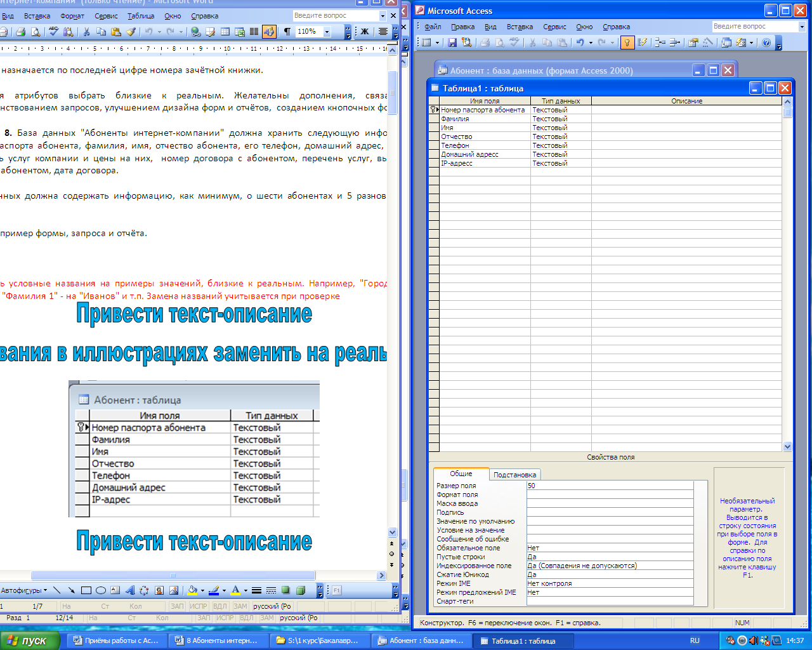
Task: Switch to Абонент : база данн... taskbar button
Action: pos(420,640)
